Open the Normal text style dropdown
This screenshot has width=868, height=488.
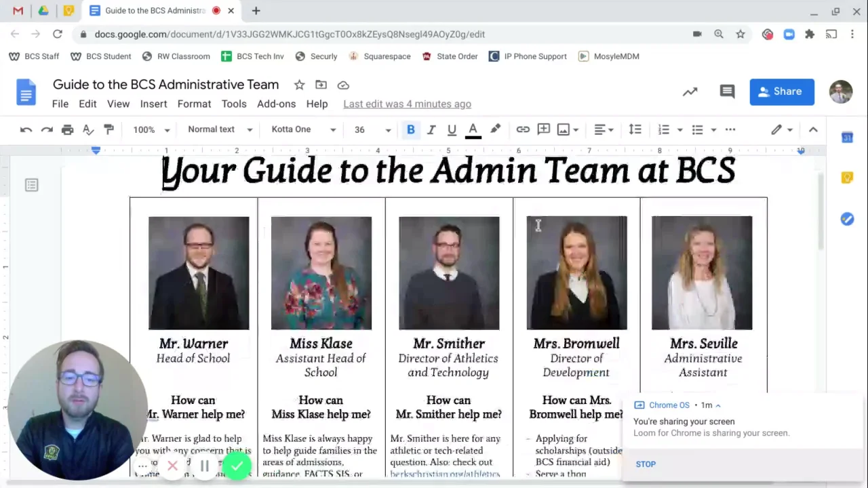click(220, 129)
